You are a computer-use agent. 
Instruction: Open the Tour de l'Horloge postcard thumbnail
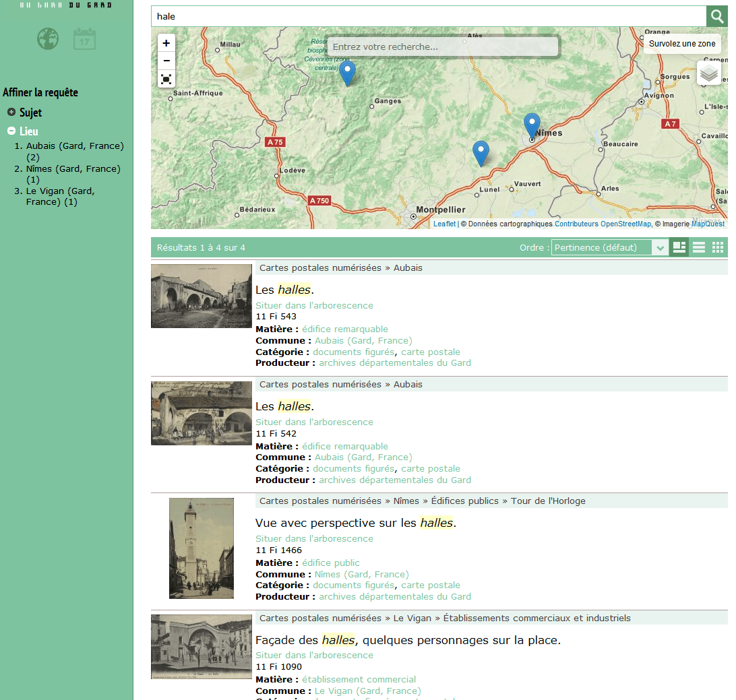(x=201, y=548)
